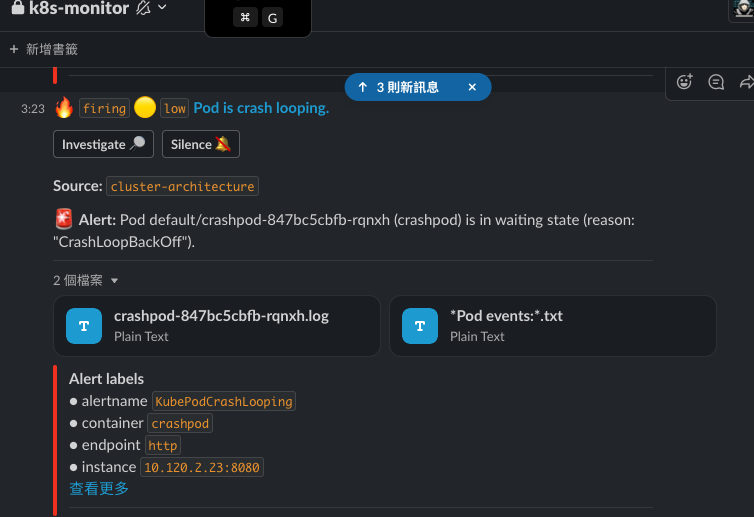
Task: Click the Investigate button
Action: coord(103,144)
